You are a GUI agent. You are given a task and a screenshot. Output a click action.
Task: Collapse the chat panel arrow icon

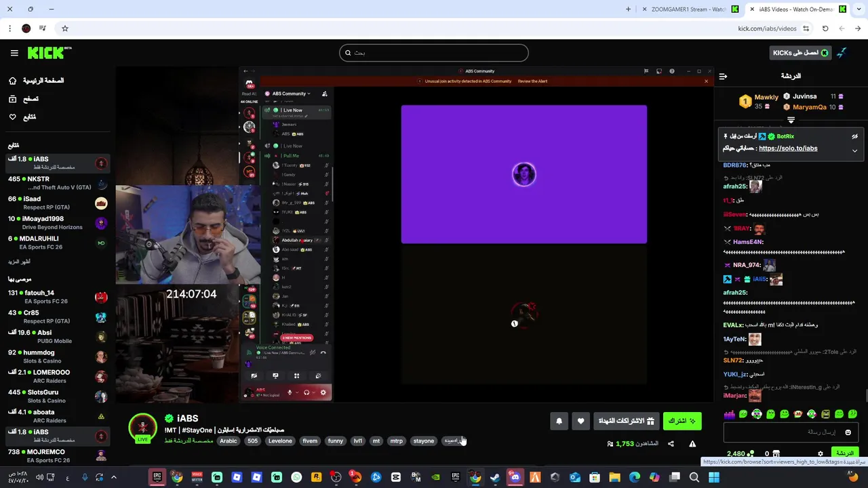click(x=723, y=76)
